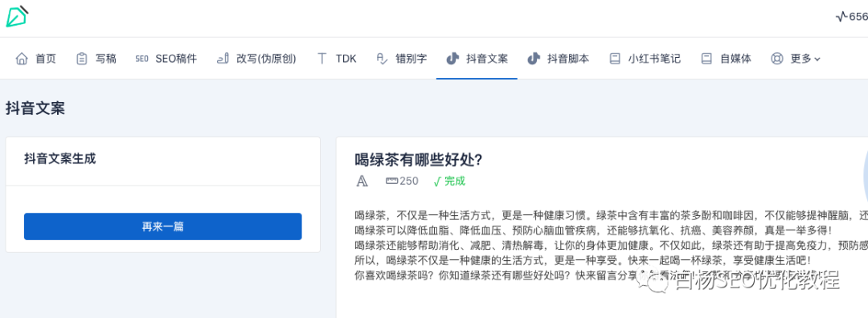Screen dimensions: 868x318
Task: Click the line starting 喝绿茶还能够帮助消化
Action: [611, 245]
